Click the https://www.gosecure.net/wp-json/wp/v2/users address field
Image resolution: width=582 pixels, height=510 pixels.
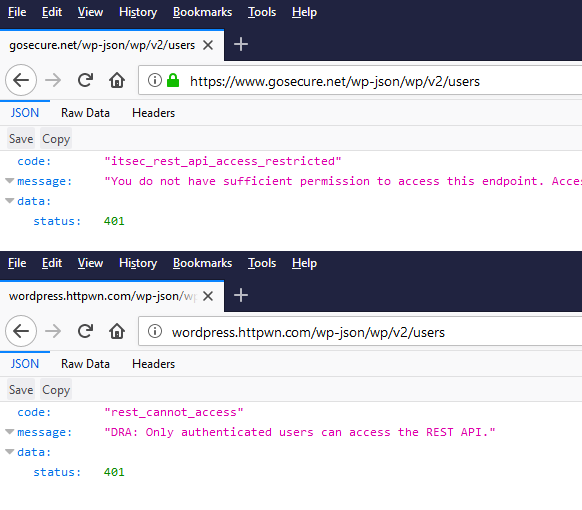pyautogui.click(x=360, y=81)
